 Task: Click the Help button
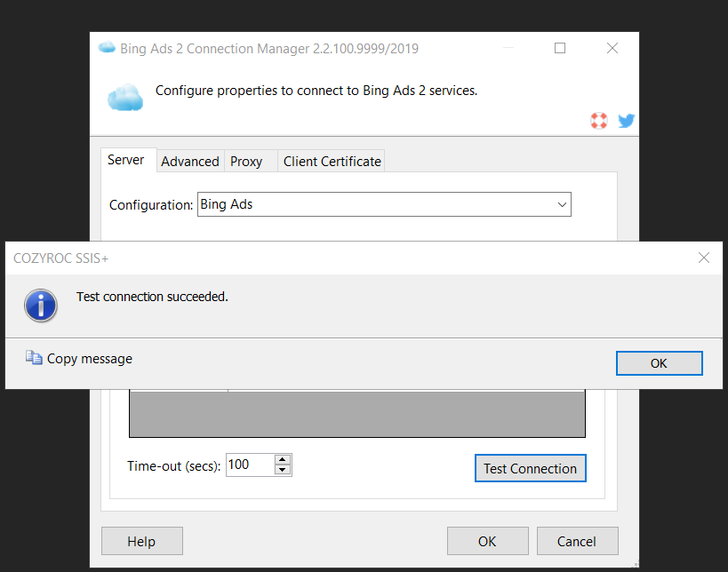pyautogui.click(x=141, y=542)
